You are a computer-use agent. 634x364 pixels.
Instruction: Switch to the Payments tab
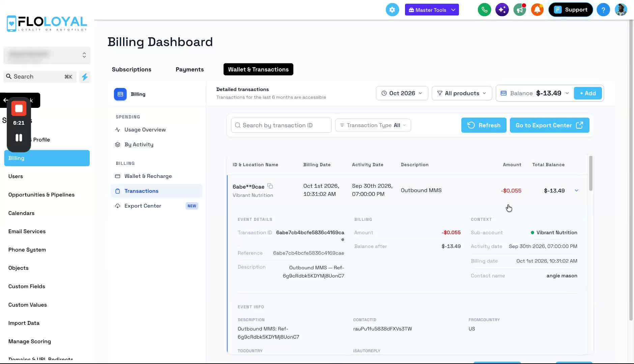click(x=190, y=69)
